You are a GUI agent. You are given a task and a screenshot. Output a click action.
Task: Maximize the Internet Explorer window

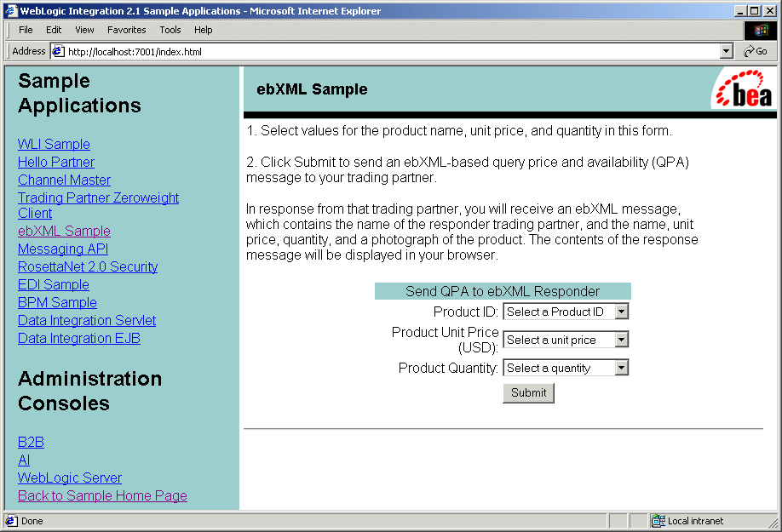point(755,10)
